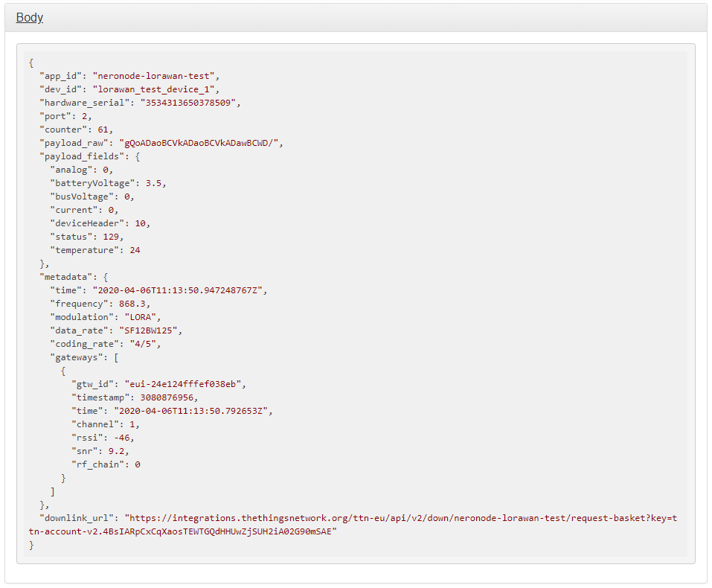The image size is (712, 588).
Task: Click the downlink URL starting with https://integrations.thethingsnetwork.org
Action: [x=401, y=518]
